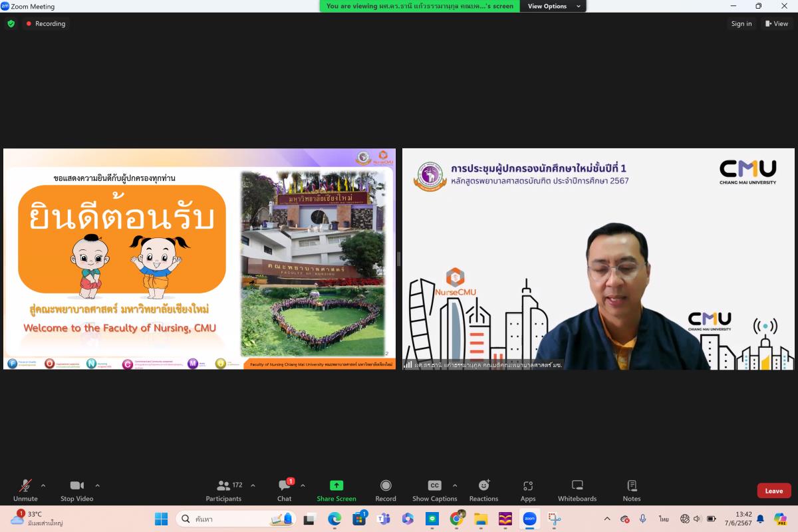Open Google Chrome from taskbar
This screenshot has height=532, width=798.
click(x=457, y=519)
